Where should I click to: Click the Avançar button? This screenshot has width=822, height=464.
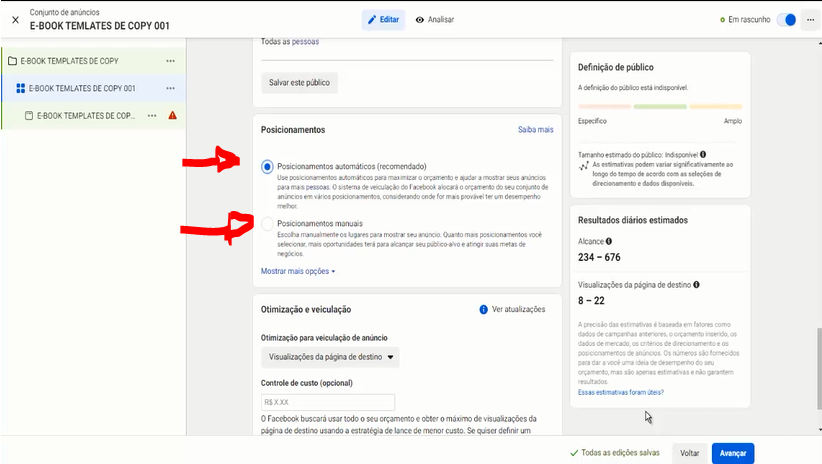coord(733,453)
